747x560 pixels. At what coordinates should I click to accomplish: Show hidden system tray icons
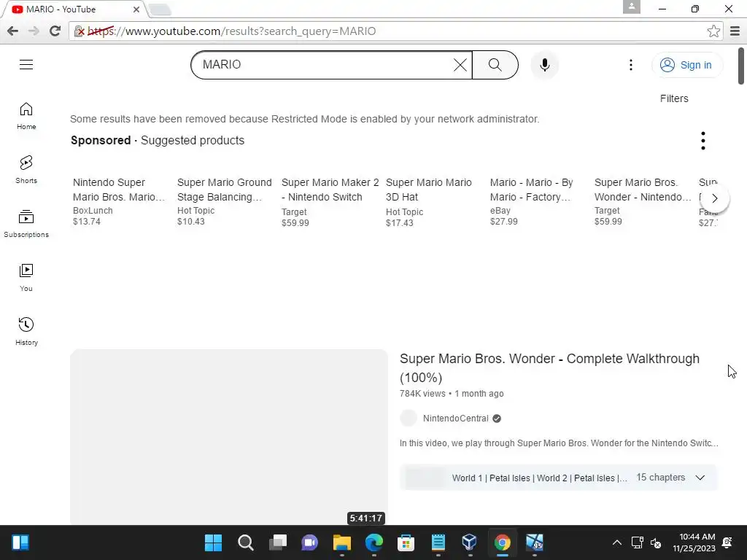click(617, 542)
